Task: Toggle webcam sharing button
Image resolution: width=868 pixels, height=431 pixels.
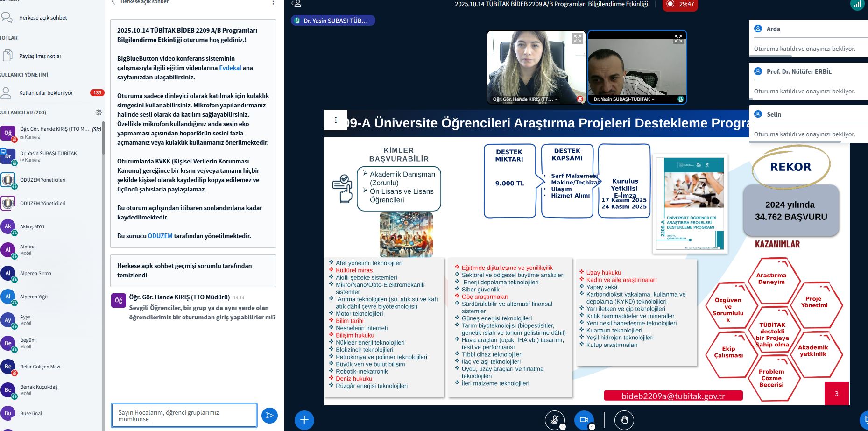Action: 584,420
